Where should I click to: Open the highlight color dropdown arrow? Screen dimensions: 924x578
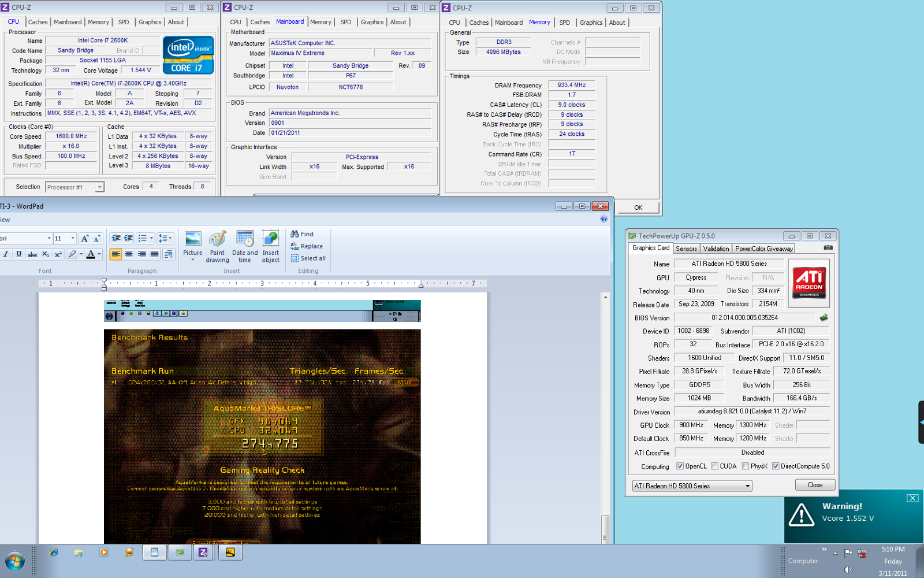click(81, 254)
